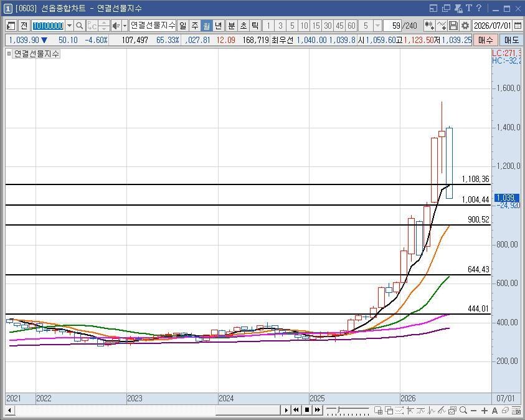Click the add line chart icon
The image size is (525, 420).
click(x=442, y=26)
